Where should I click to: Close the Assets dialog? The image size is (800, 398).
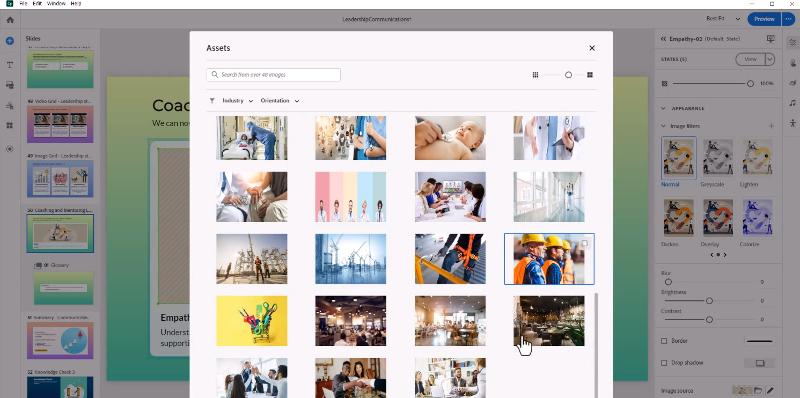point(592,48)
